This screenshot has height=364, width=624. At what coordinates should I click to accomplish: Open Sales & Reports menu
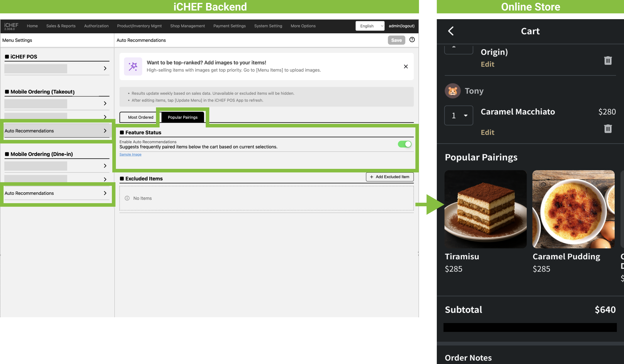(x=61, y=26)
